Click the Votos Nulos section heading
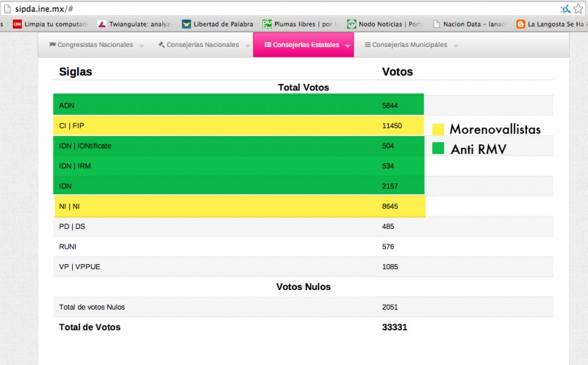This screenshot has height=365, width=588. click(304, 287)
